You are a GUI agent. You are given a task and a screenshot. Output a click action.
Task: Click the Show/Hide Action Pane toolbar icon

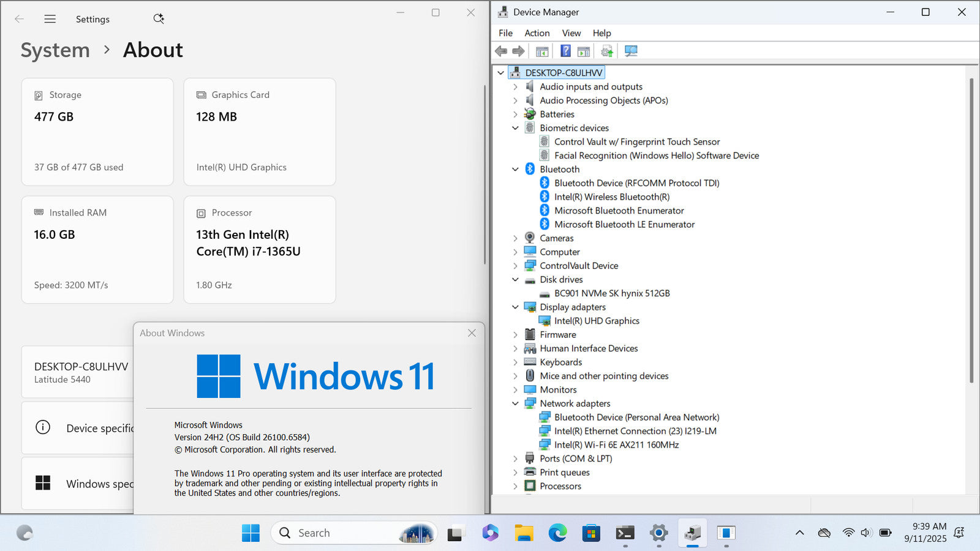584,51
